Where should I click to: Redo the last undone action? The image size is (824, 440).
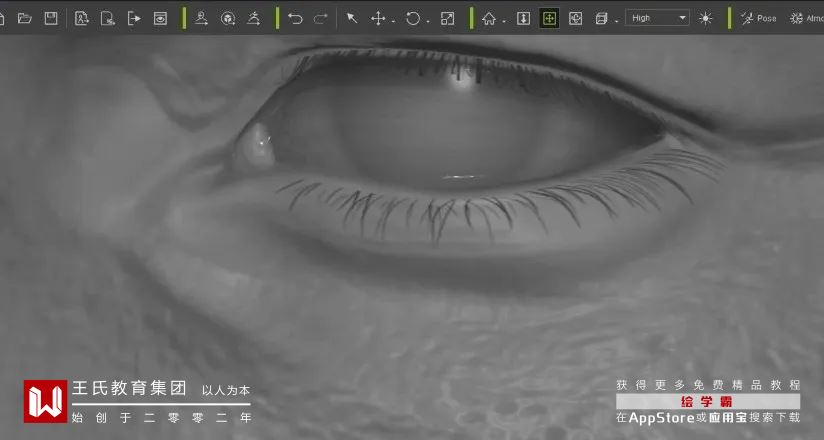321,19
